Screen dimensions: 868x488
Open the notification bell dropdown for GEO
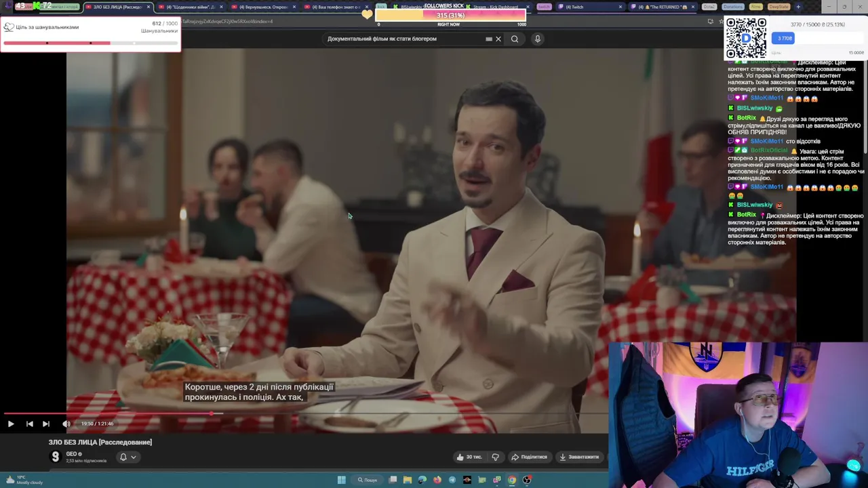(x=127, y=457)
